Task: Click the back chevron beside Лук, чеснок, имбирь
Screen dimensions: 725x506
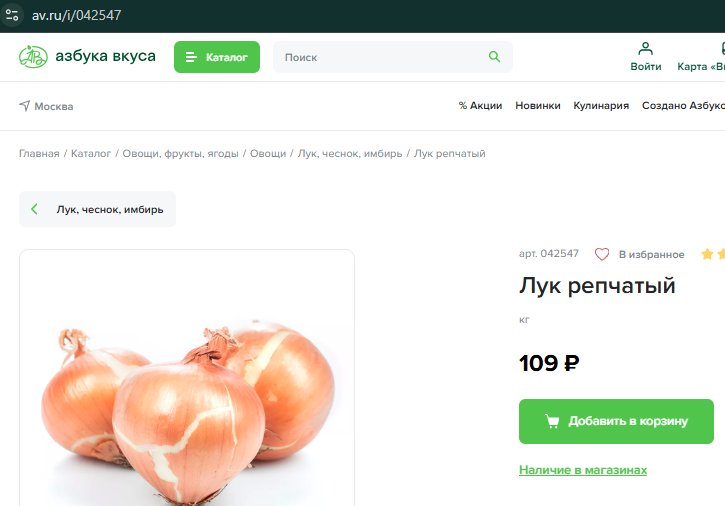Action: coord(34,209)
